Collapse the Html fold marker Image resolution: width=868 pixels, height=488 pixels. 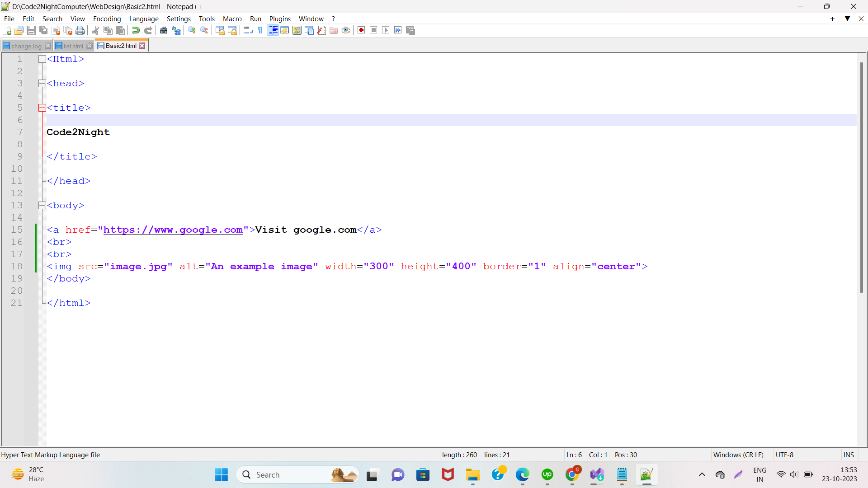[x=42, y=59]
